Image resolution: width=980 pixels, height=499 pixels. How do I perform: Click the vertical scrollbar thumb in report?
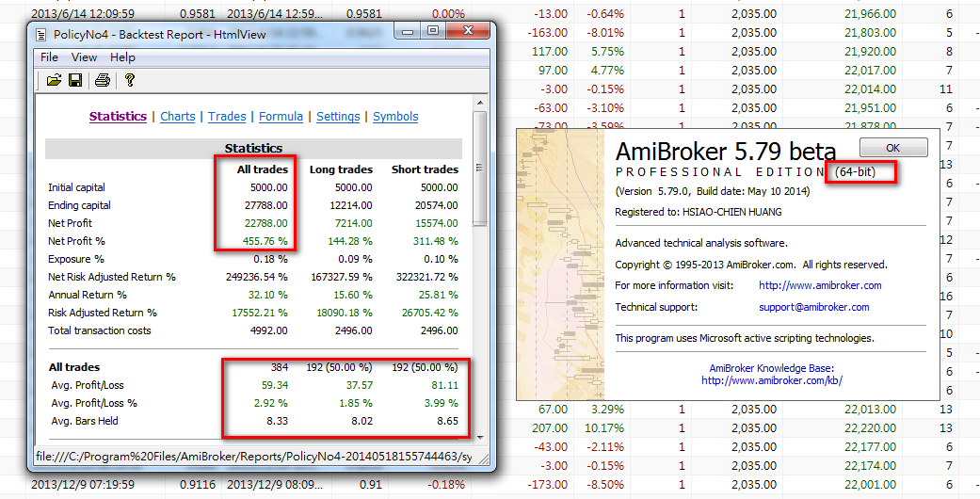coord(480,168)
